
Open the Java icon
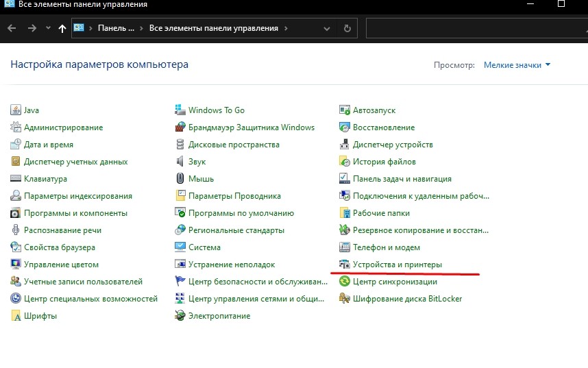click(15, 110)
